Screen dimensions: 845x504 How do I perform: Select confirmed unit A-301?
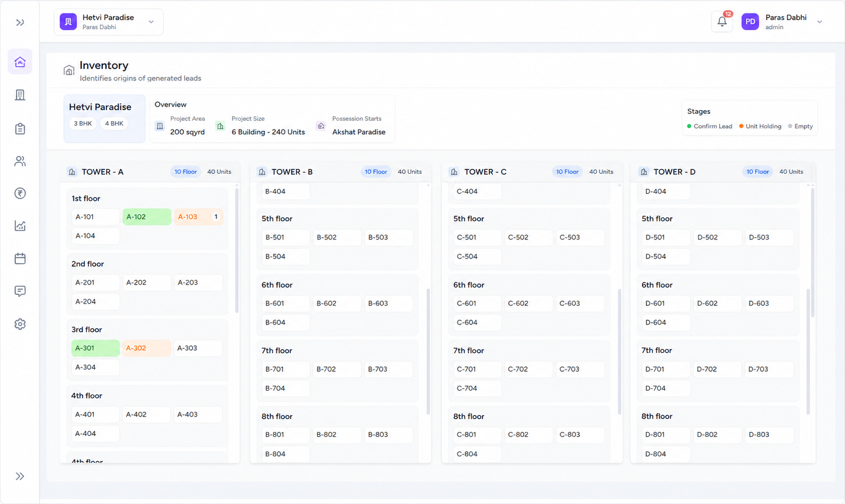tap(96, 348)
